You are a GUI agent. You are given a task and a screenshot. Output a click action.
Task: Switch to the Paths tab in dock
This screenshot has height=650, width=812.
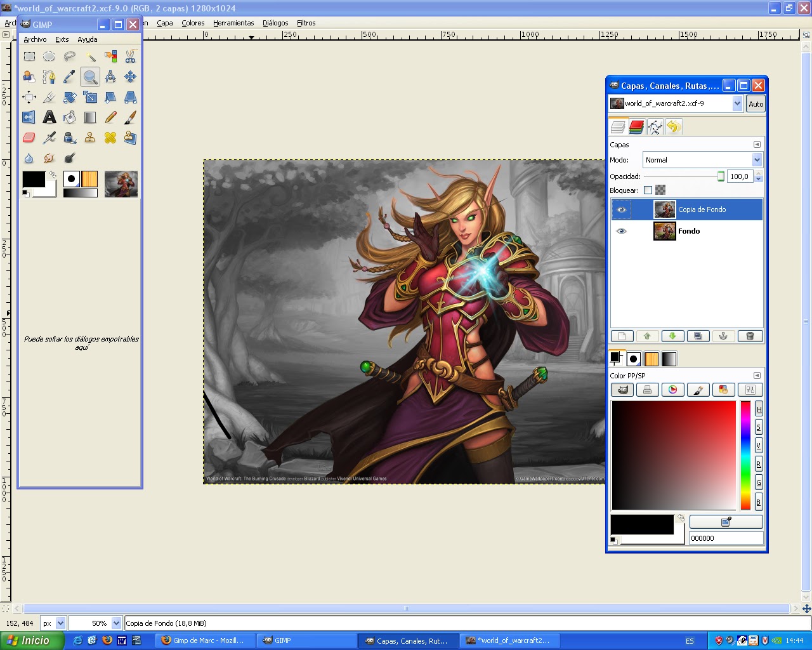[655, 127]
